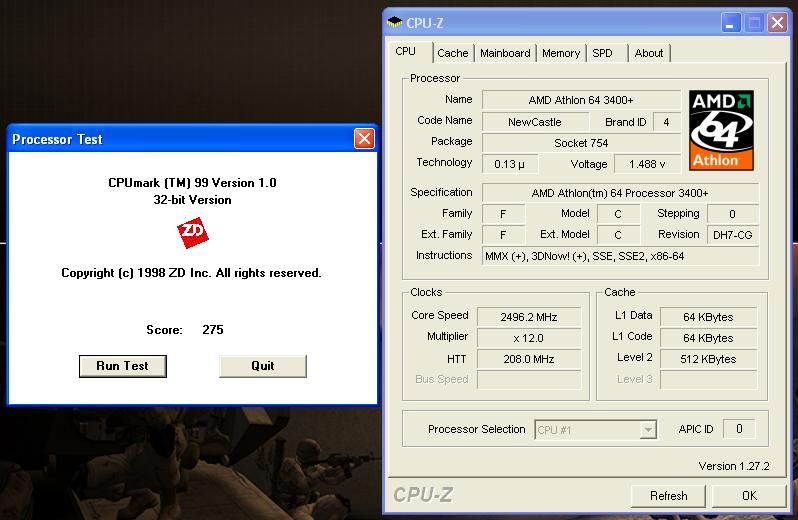The image size is (798, 520).
Task: Click the CPU-Z chip icon in title bar
Action: point(394,22)
